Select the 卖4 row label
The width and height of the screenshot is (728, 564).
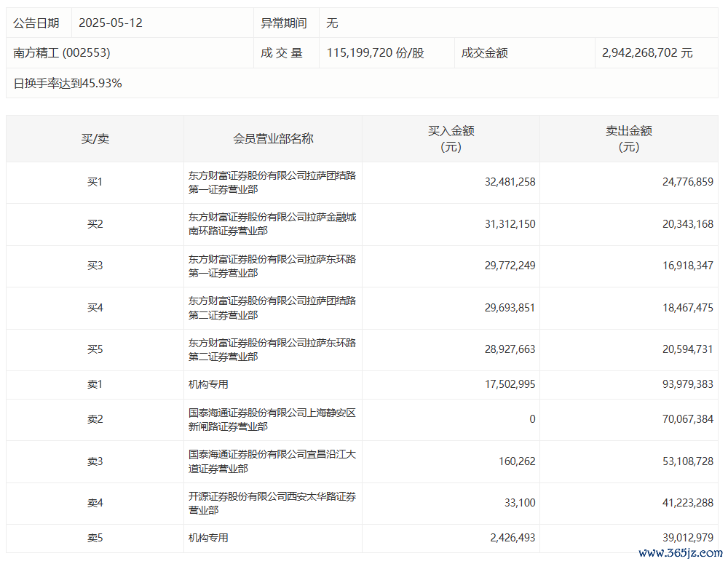coord(95,503)
